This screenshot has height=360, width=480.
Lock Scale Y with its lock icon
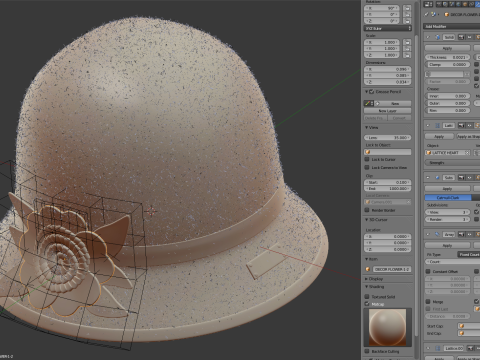pyautogui.click(x=407, y=49)
